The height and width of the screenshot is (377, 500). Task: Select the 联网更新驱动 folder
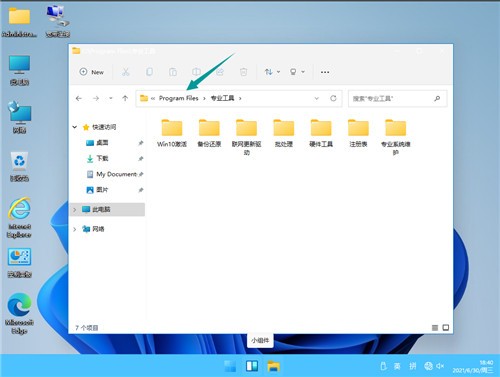(247, 137)
